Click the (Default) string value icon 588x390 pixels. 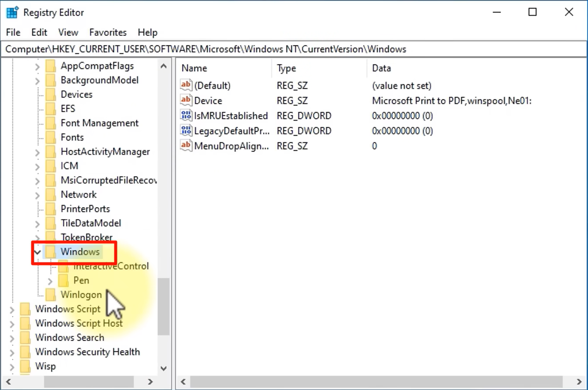[186, 85]
